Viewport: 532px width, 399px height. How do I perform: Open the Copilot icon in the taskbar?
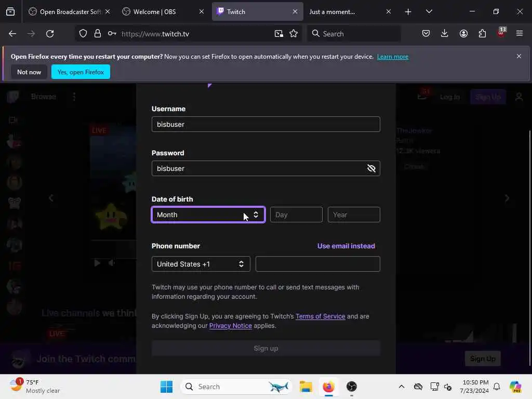(x=515, y=387)
